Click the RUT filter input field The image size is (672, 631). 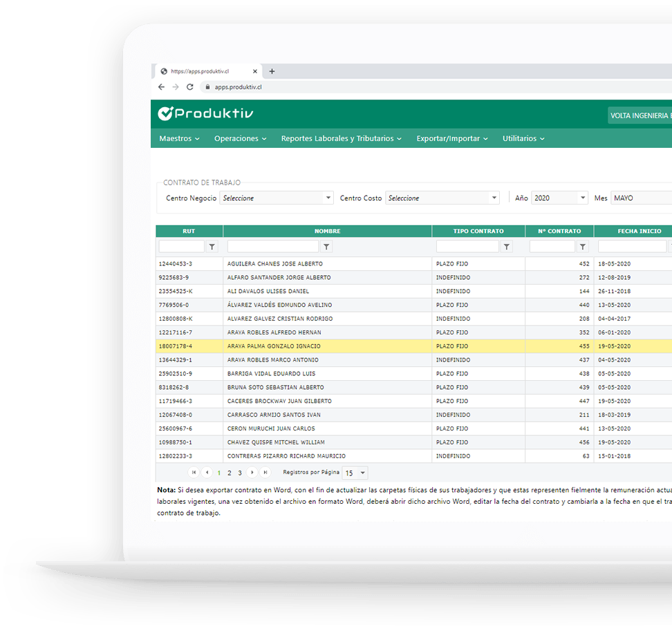click(x=182, y=246)
